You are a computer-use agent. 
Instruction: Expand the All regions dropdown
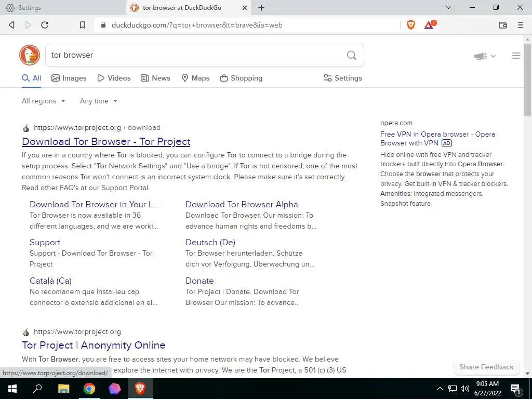click(44, 101)
